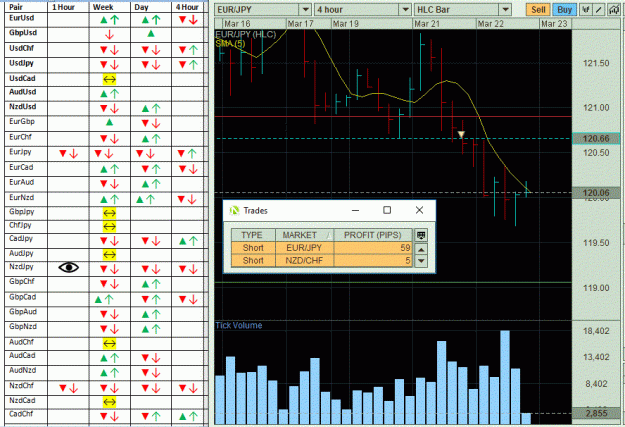Image resolution: width=625 pixels, height=427 pixels.
Task: Click the EUR/JPY (HLC) chart label
Action: point(246,34)
